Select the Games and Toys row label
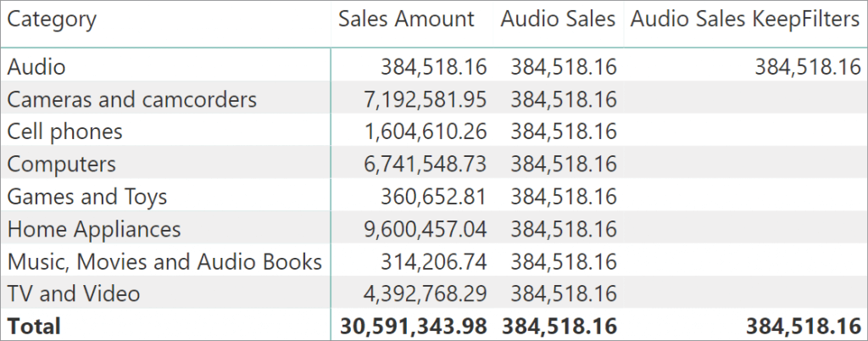868x341 pixels. click(x=86, y=197)
